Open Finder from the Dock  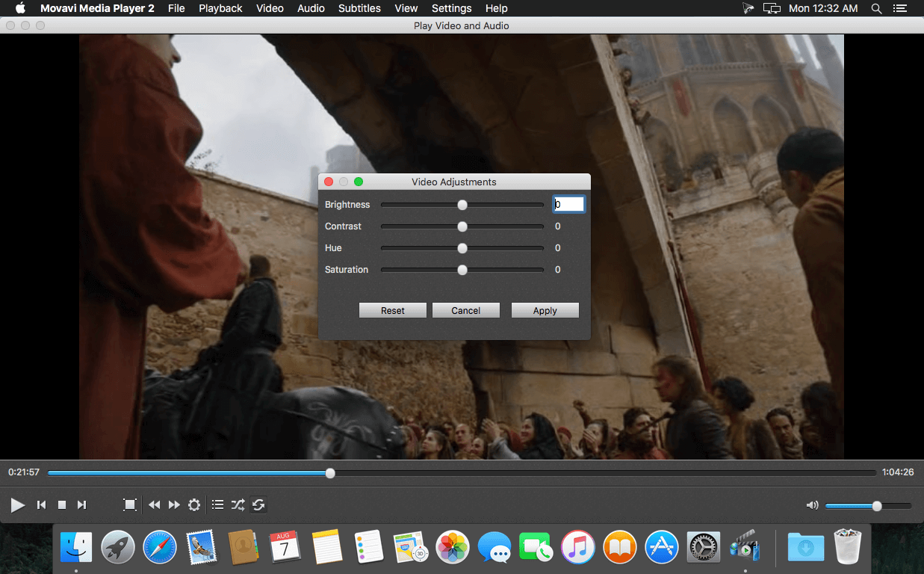(x=76, y=547)
